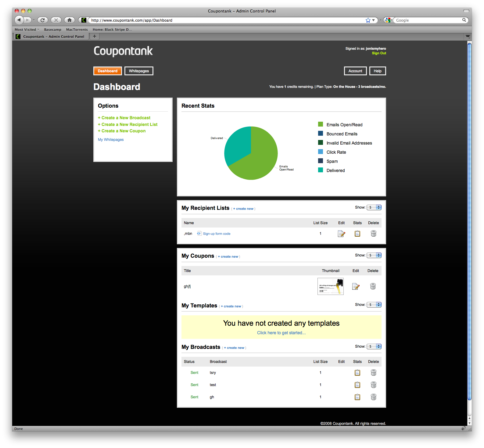Reload the page with the refresh icon
The width and height of the screenshot is (484, 448).
coord(43,20)
